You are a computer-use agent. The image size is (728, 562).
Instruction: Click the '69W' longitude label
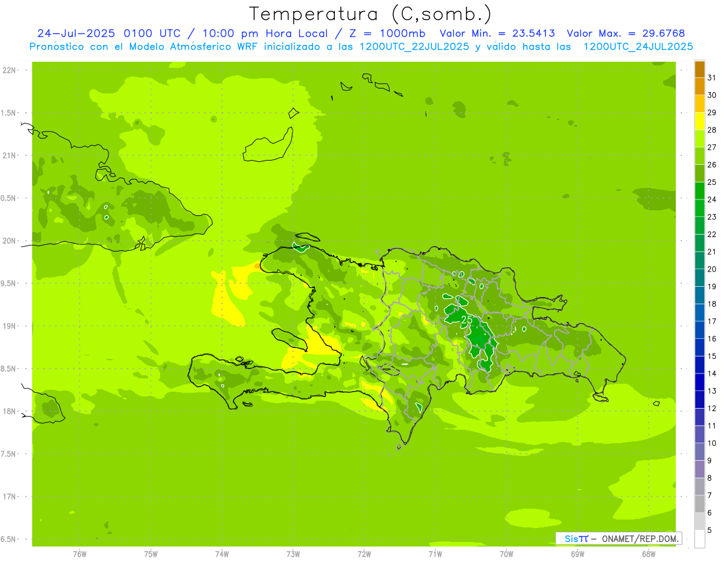578,554
